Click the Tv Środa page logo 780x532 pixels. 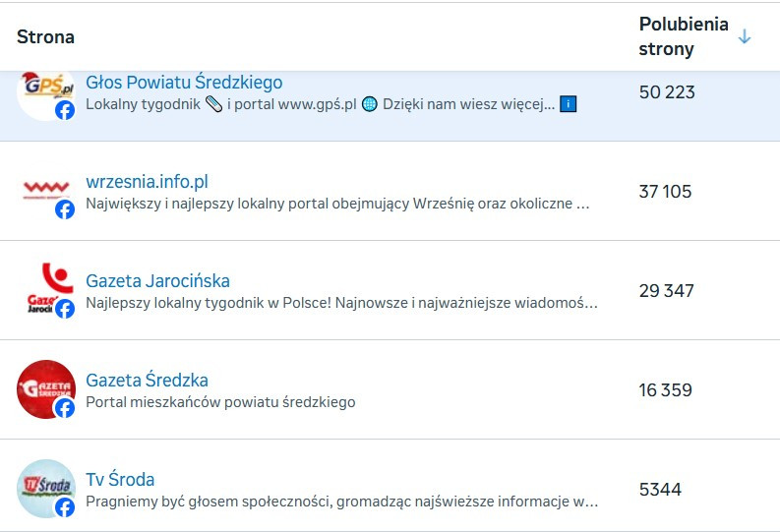click(42, 486)
